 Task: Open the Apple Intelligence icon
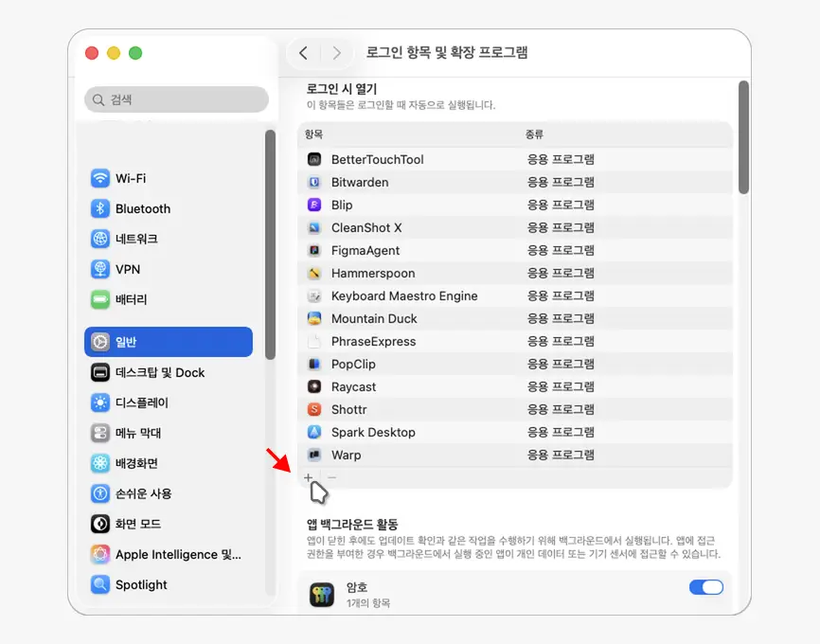pyautogui.click(x=99, y=554)
